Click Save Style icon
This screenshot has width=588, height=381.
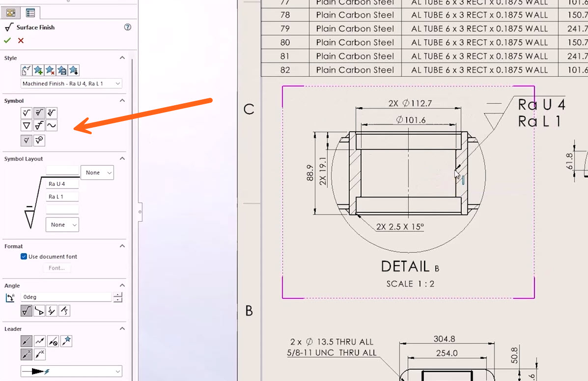(x=62, y=70)
